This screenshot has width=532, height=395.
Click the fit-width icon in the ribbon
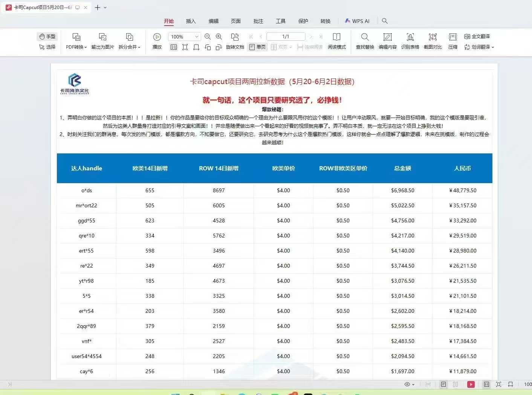coord(196,47)
